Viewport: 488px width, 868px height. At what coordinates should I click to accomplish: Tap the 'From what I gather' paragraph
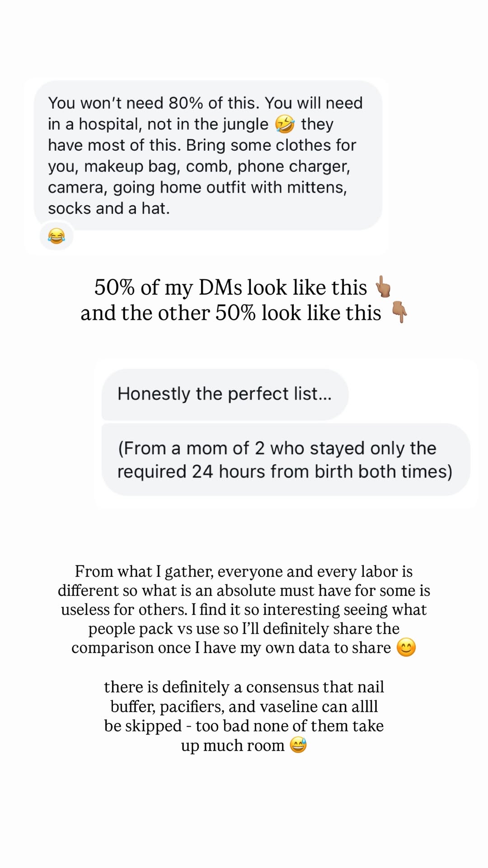click(x=244, y=609)
